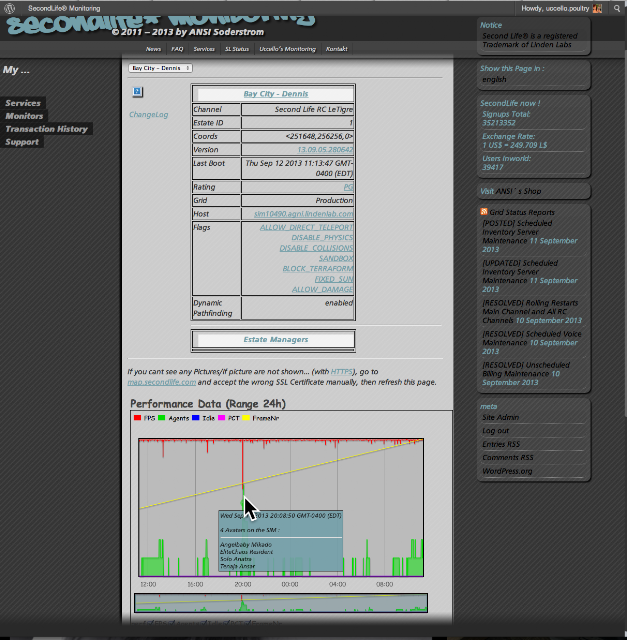Open the Grid Status Reports feed title
The image size is (627, 640).
[x=522, y=212]
